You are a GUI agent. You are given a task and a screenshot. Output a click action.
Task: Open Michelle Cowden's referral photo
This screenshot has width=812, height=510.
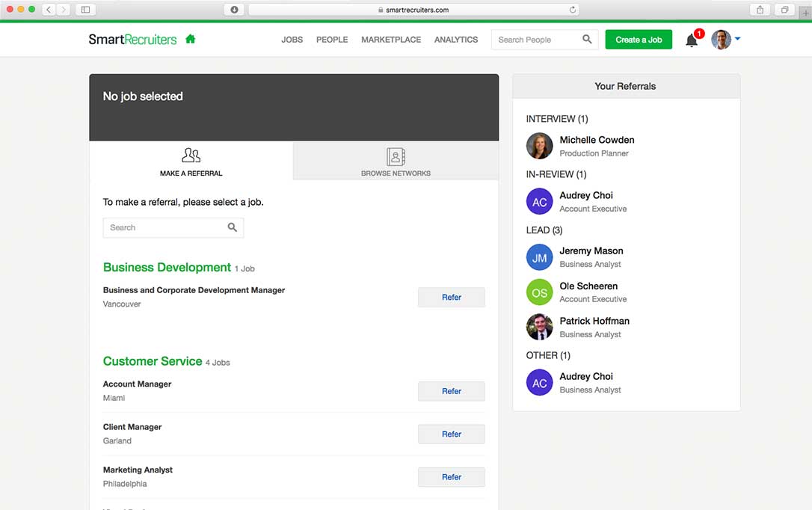click(x=539, y=146)
